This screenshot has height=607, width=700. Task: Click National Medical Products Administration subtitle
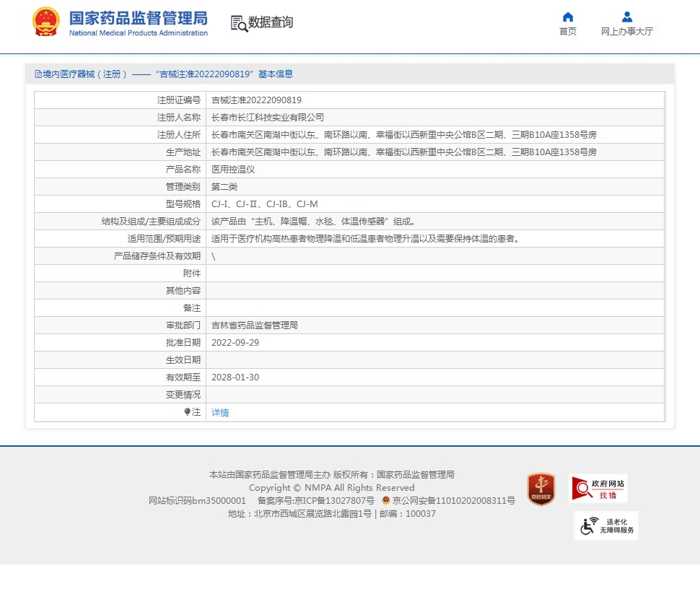[139, 33]
